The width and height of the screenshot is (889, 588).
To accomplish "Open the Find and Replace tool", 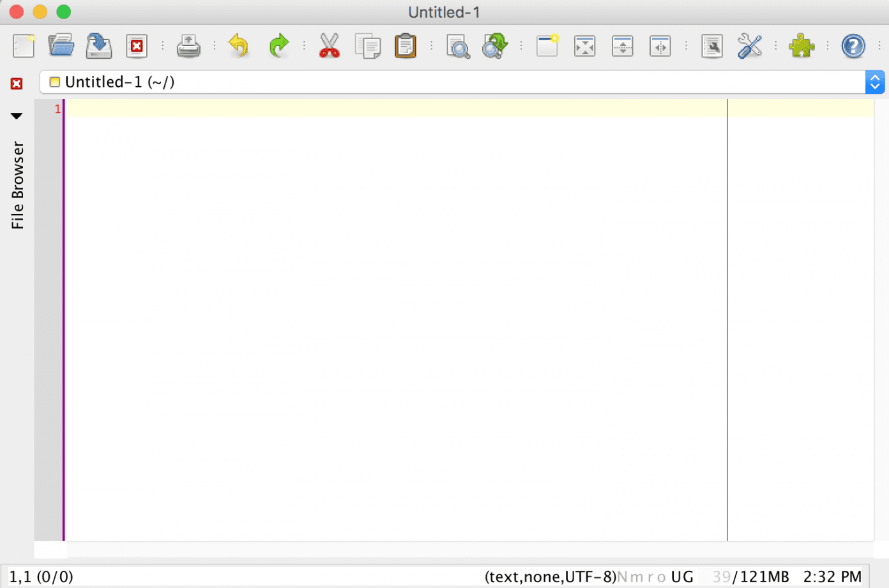I will coord(494,45).
